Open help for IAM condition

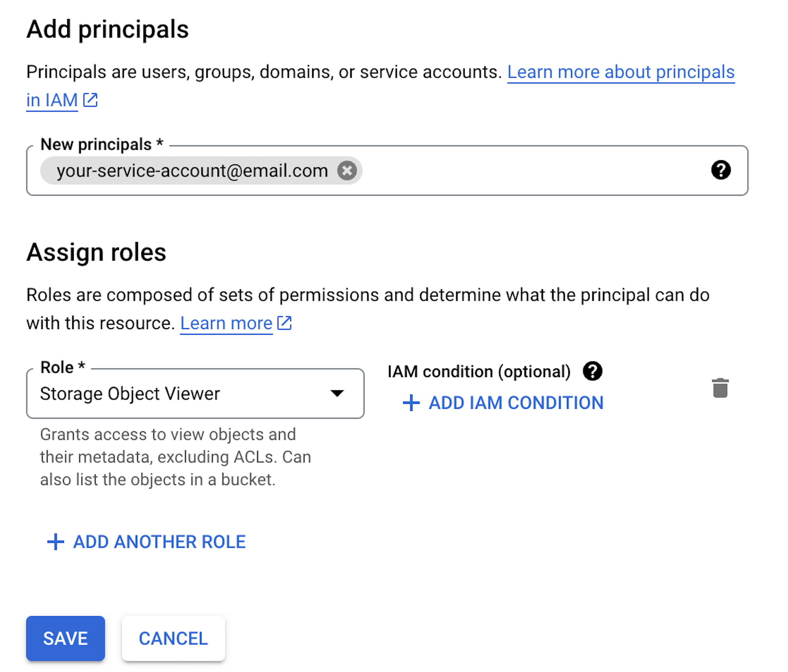coord(593,371)
